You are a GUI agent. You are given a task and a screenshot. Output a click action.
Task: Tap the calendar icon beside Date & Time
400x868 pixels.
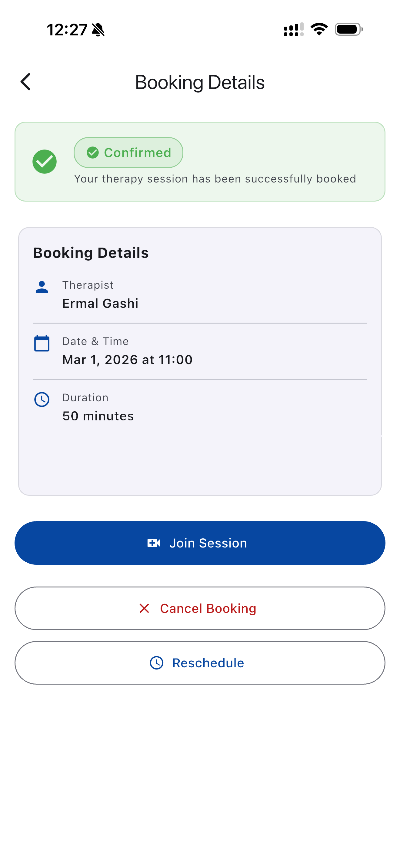(42, 344)
